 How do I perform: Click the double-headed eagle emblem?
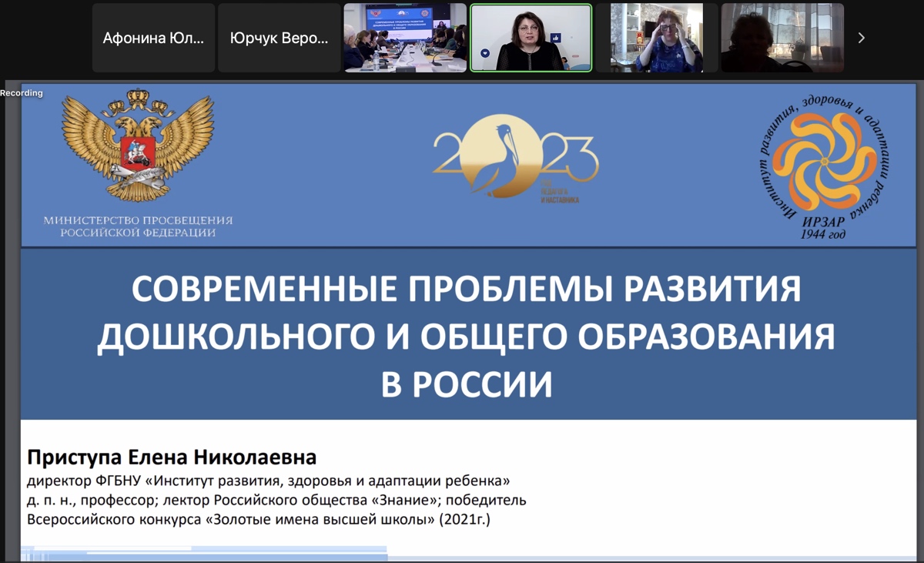pyautogui.click(x=138, y=145)
